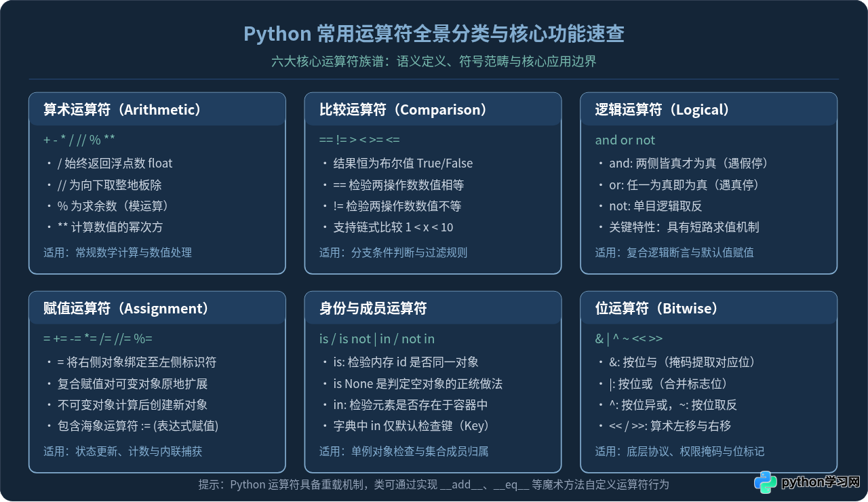Select the heading "身份与成员运算符"

point(373,309)
